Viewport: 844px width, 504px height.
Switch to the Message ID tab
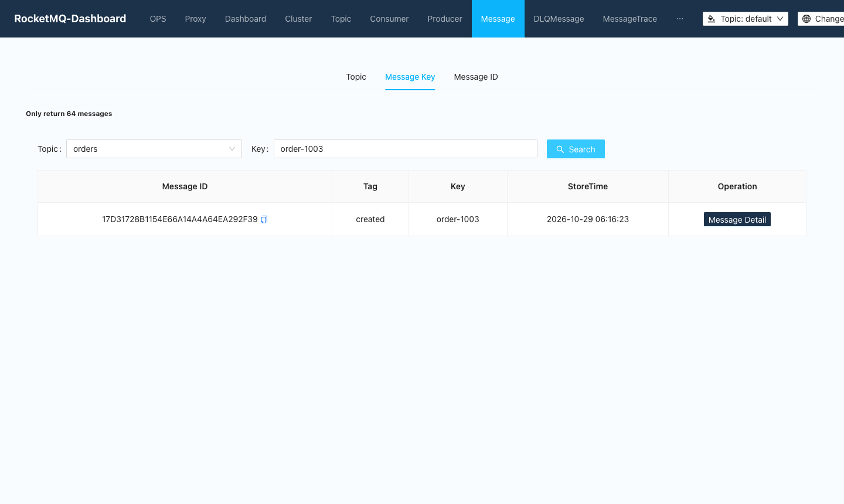[x=476, y=77]
